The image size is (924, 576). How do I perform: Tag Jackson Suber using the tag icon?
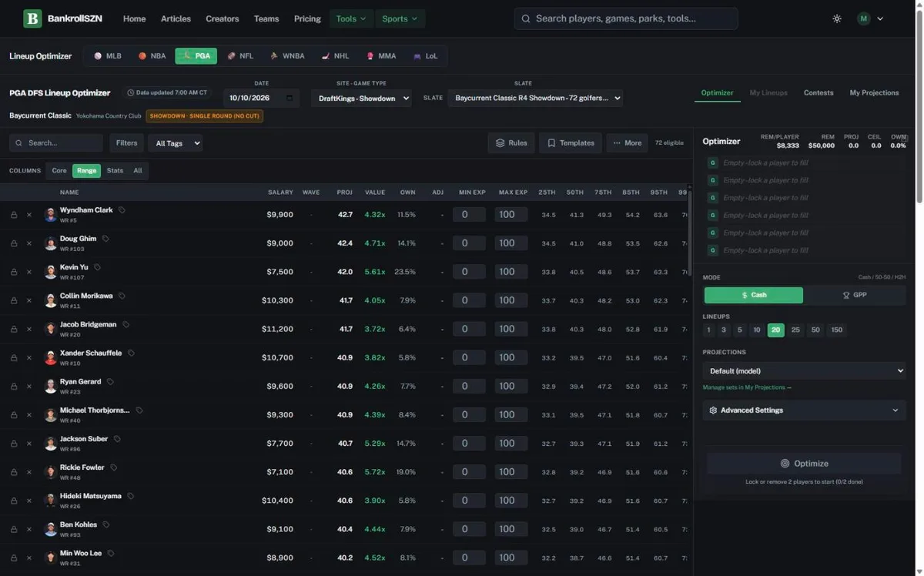[117, 439]
